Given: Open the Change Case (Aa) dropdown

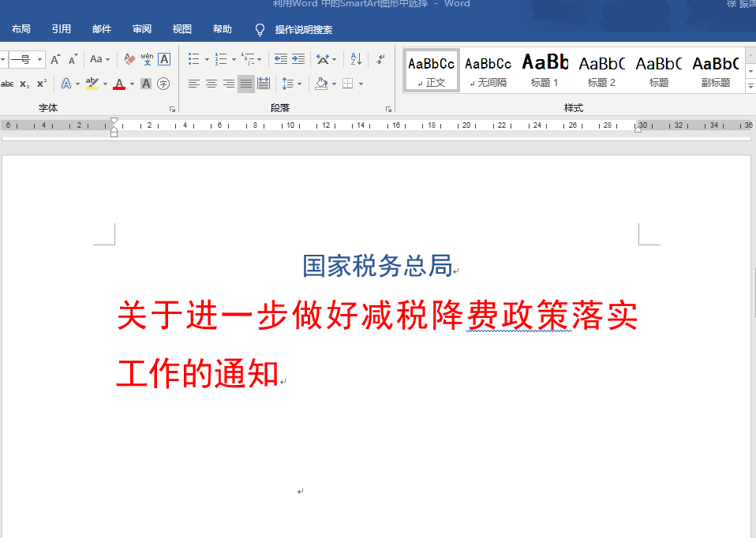Looking at the screenshot, I should [99, 59].
